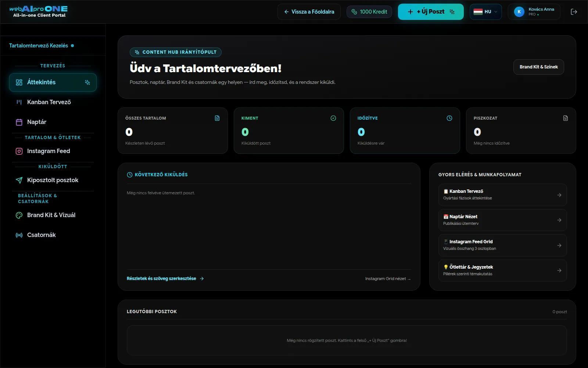The height and width of the screenshot is (368, 588).
Task: Go to Kanban Tervező in sidebar
Action: pyautogui.click(x=53, y=102)
